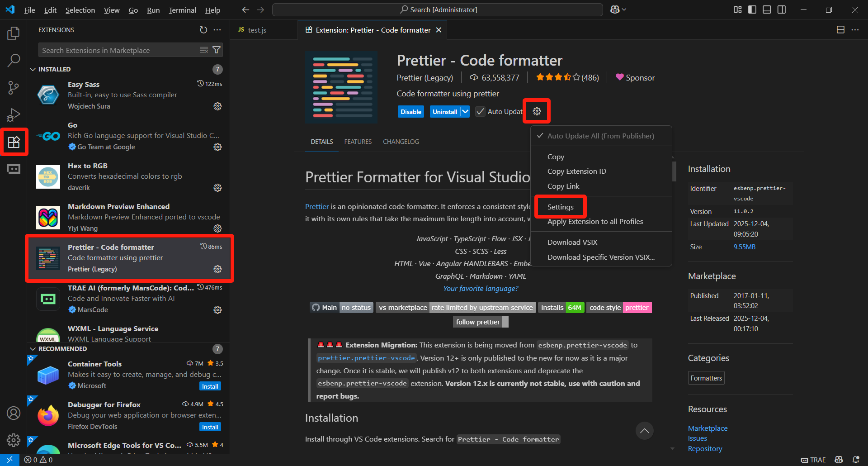Viewport: 868px width, 466px height.
Task: Open Extensions view more actions menu
Action: click(x=217, y=30)
